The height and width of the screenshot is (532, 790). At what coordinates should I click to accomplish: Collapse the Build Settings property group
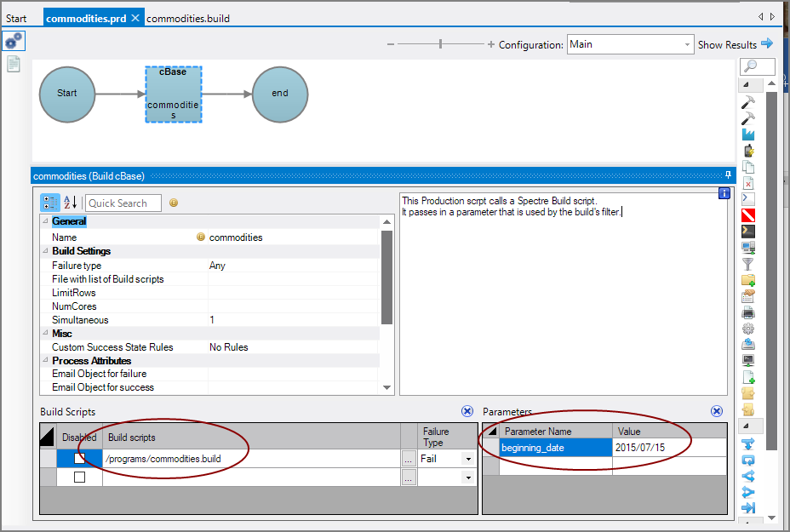(45, 250)
